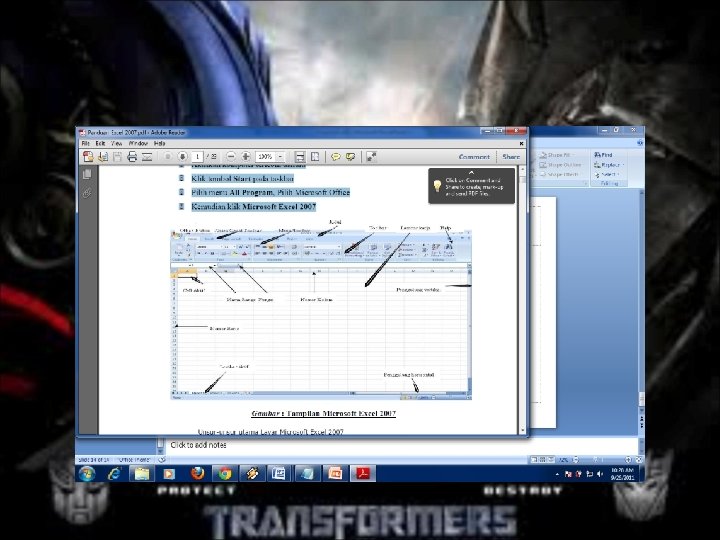Screen dimensions: 720x540
Task: Click Shape Outline in PowerPoint ribbon
Action: point(560,165)
